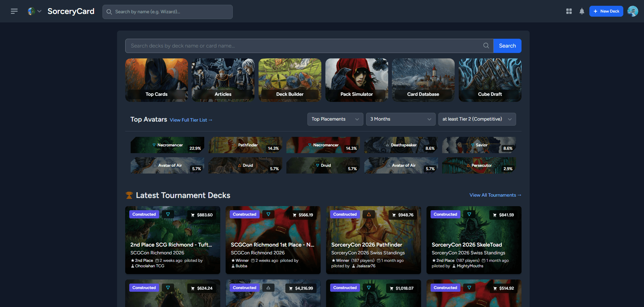Open your profile avatar in the top bar
The width and height of the screenshot is (644, 307).
tap(633, 11)
